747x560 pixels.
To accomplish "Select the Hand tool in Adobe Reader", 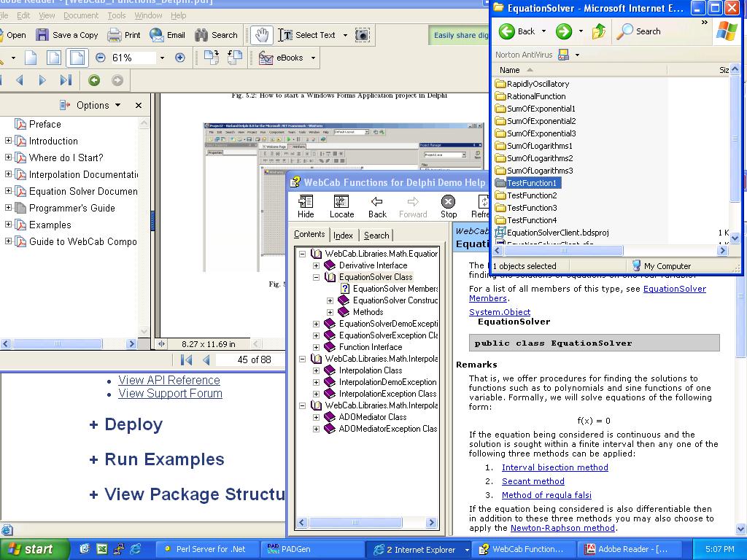I will pyautogui.click(x=262, y=35).
